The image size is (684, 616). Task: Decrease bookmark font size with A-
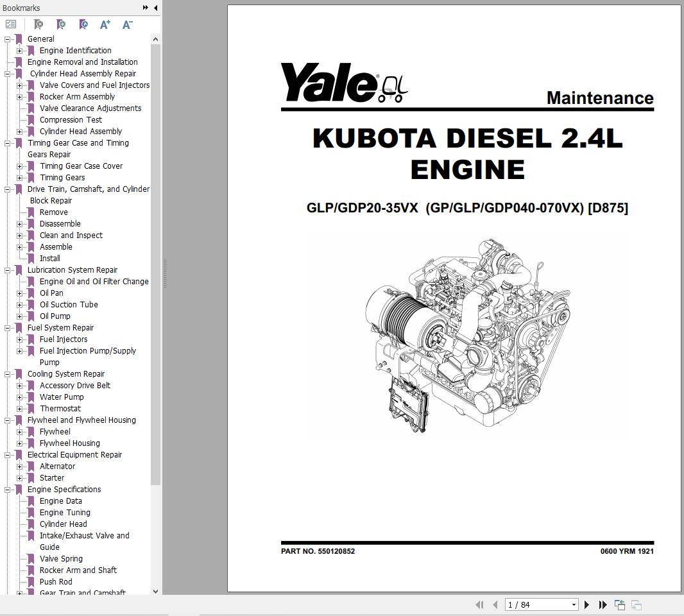(x=127, y=24)
